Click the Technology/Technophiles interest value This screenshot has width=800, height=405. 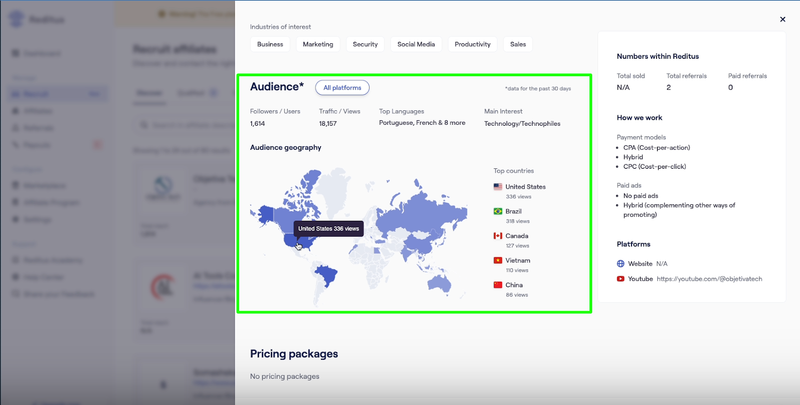pyautogui.click(x=522, y=123)
